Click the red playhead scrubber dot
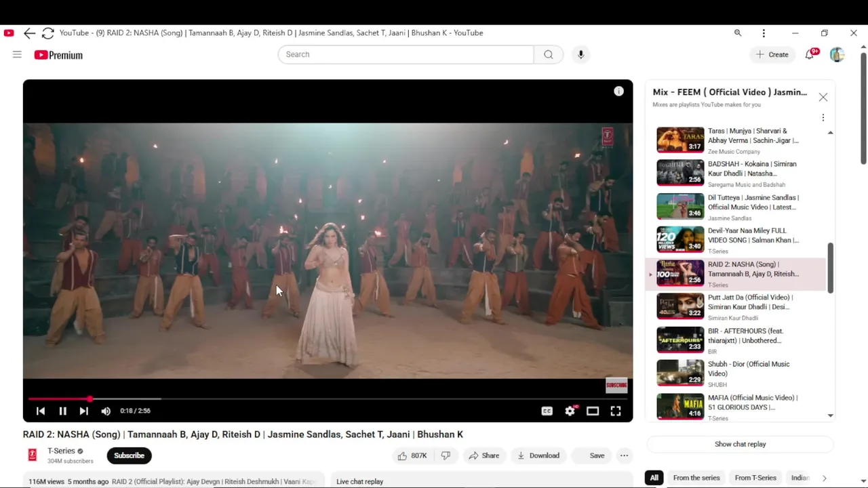Viewport: 868px width, 488px height. tap(90, 399)
